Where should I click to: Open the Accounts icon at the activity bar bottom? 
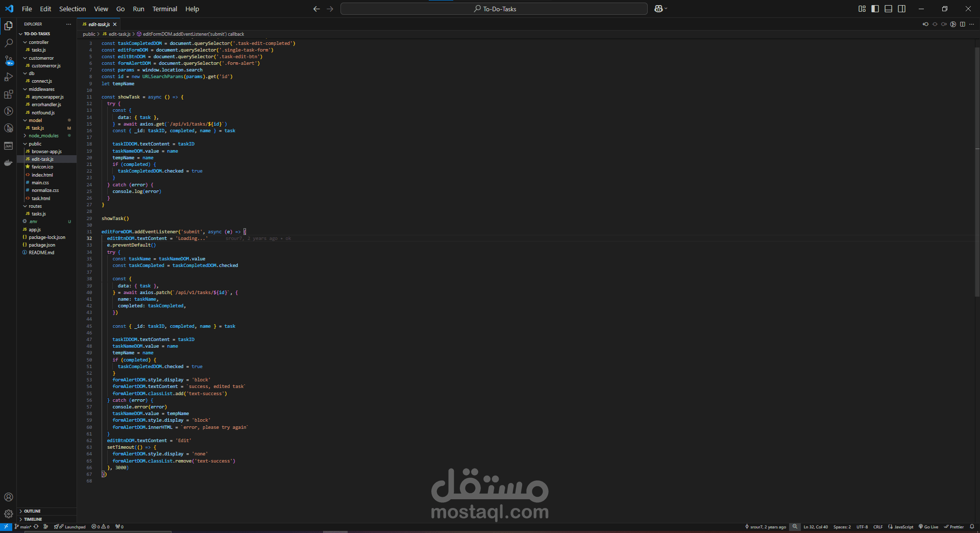tap(8, 497)
